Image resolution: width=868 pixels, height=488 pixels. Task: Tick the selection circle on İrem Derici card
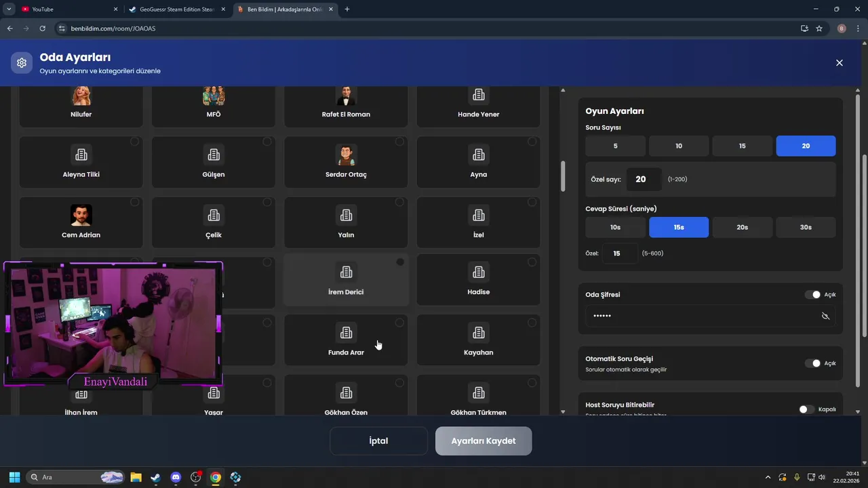pos(400,262)
